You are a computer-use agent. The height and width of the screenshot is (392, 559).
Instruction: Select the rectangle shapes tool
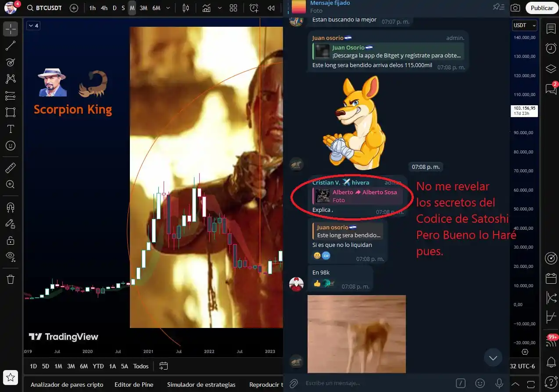pyautogui.click(x=11, y=112)
